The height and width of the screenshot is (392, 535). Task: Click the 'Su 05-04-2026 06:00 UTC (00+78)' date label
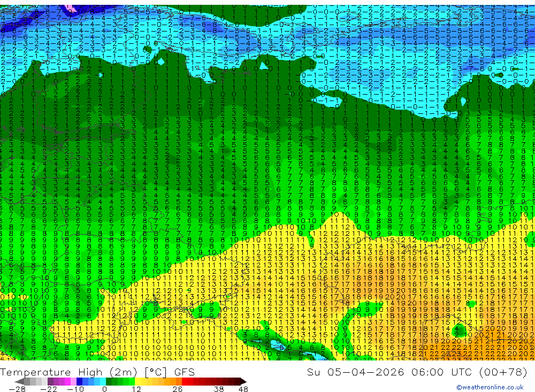coord(417,372)
